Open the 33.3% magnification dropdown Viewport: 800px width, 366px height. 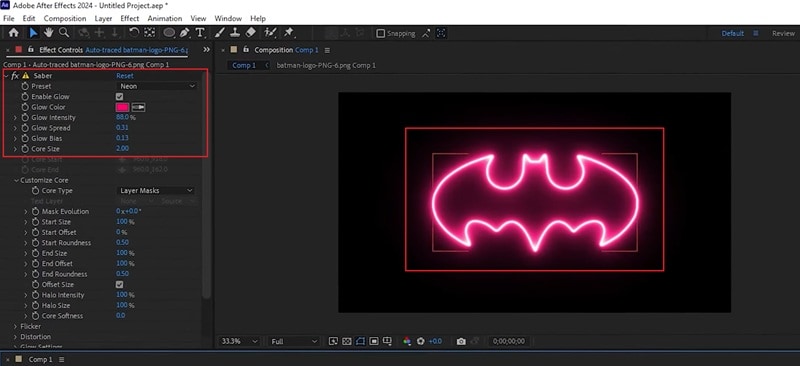pos(239,341)
